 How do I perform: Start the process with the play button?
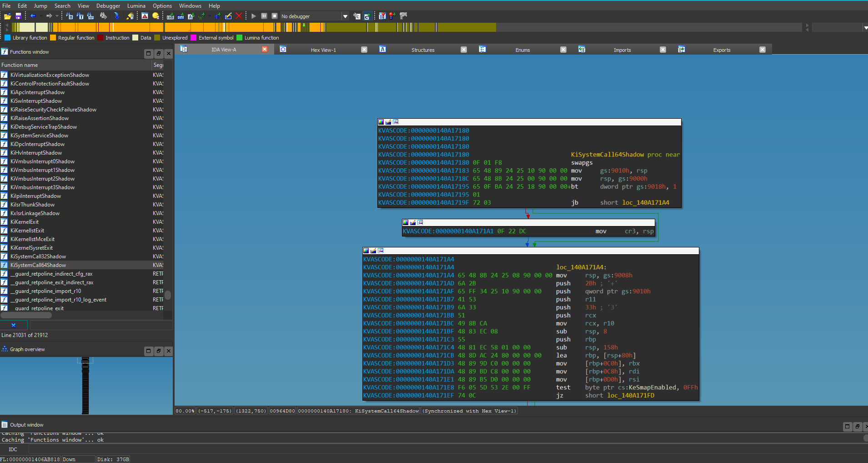(x=254, y=16)
